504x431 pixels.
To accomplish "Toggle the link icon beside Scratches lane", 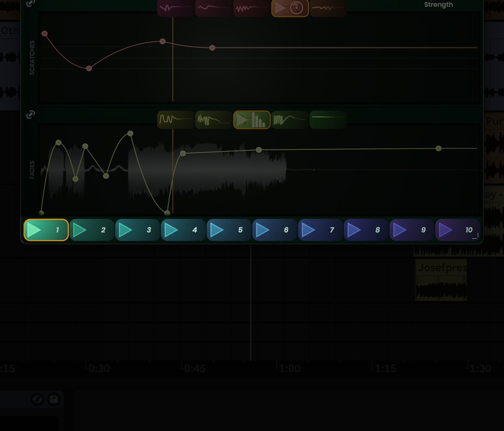I will click(x=30, y=3).
